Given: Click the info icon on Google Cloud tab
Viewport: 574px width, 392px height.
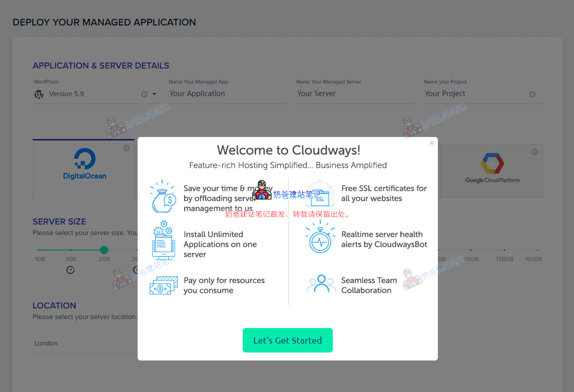Looking at the screenshot, I should pos(535,152).
